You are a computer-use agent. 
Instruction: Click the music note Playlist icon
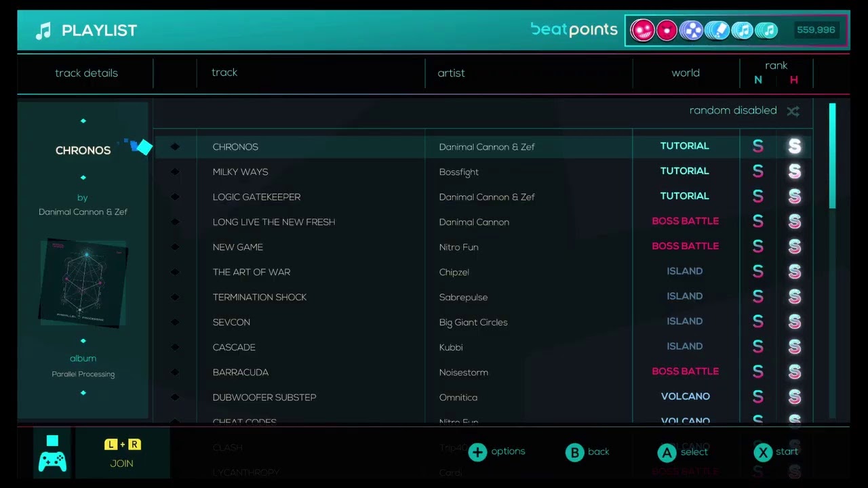point(43,30)
